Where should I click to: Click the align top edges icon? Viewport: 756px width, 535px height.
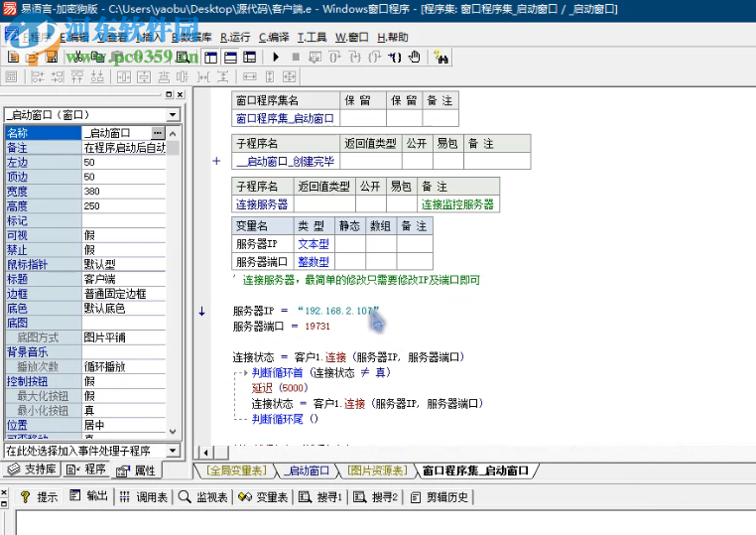pyautogui.click(x=77, y=76)
